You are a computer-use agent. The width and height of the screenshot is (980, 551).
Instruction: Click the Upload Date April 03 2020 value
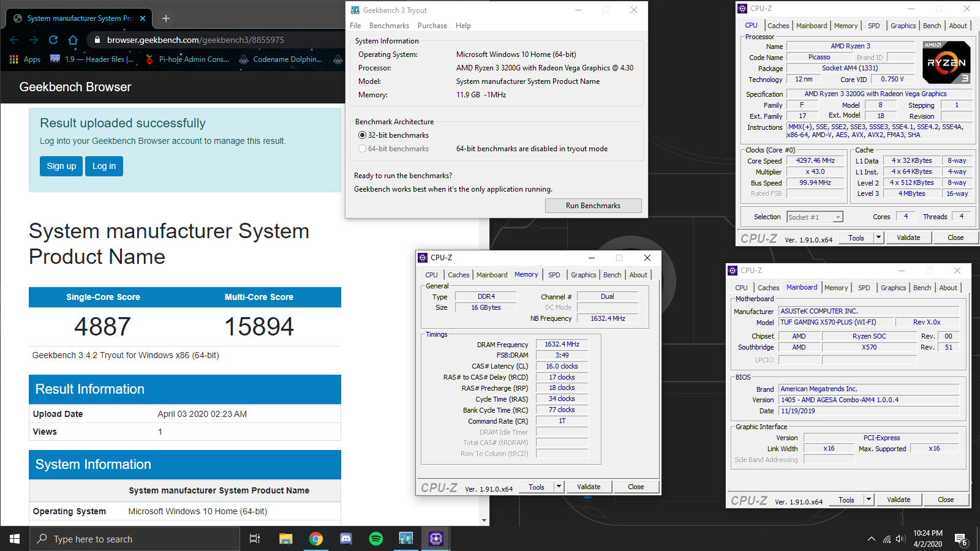pyautogui.click(x=202, y=414)
